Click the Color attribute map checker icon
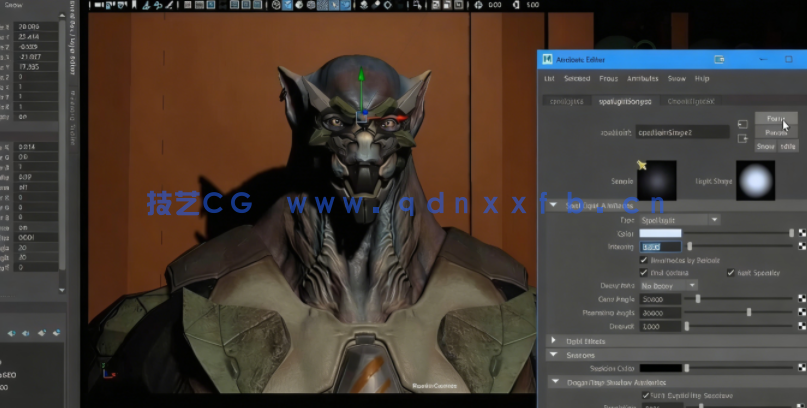The image size is (807, 408). click(801, 233)
